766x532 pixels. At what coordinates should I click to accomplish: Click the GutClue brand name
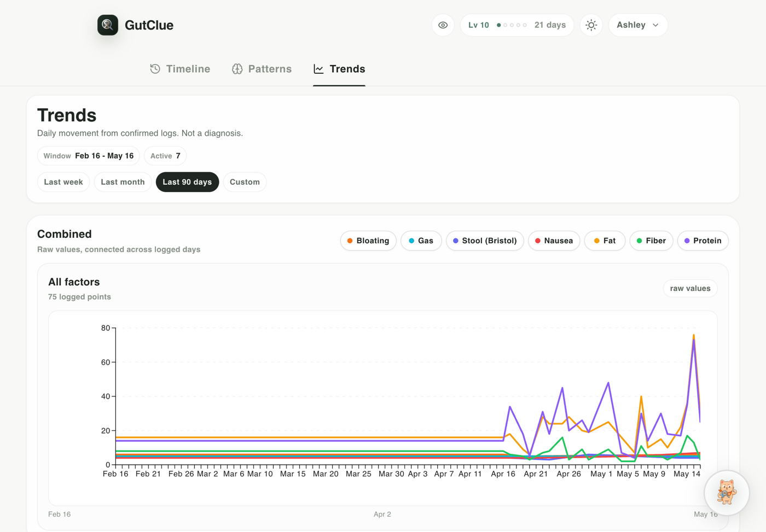[x=149, y=25]
